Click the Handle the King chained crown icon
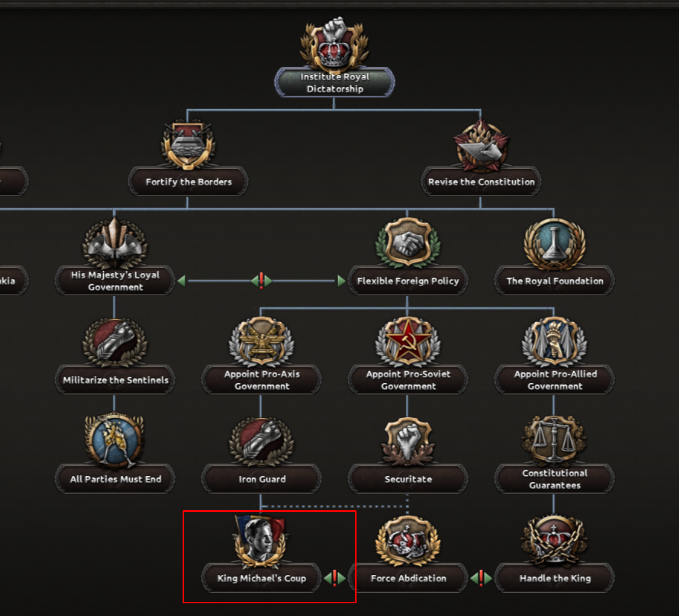This screenshot has height=616, width=679. coord(554,540)
